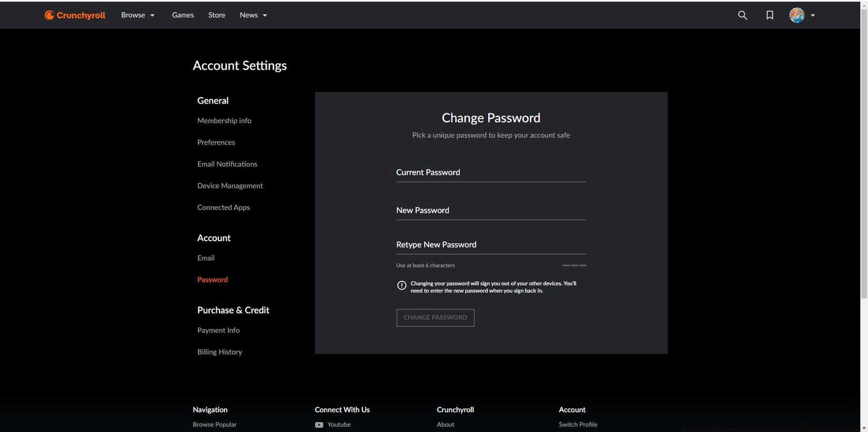Click the Crunchyroll logo
This screenshot has width=868, height=432.
point(75,15)
